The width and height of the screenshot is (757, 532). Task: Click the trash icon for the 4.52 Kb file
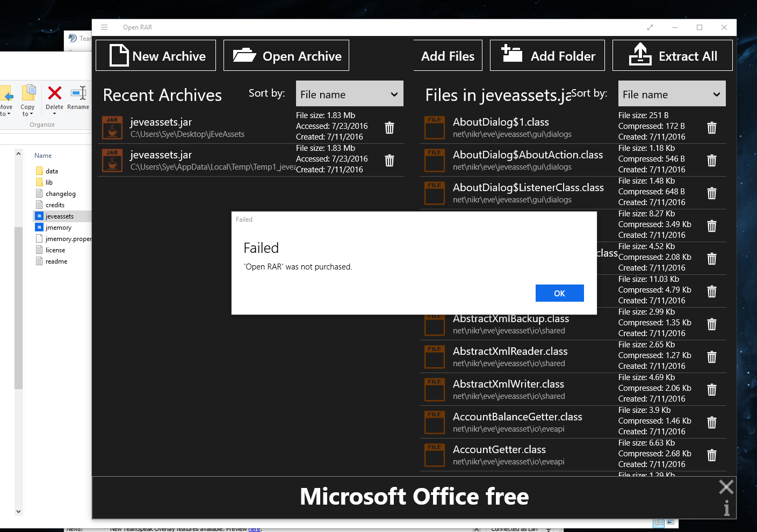[x=712, y=259]
